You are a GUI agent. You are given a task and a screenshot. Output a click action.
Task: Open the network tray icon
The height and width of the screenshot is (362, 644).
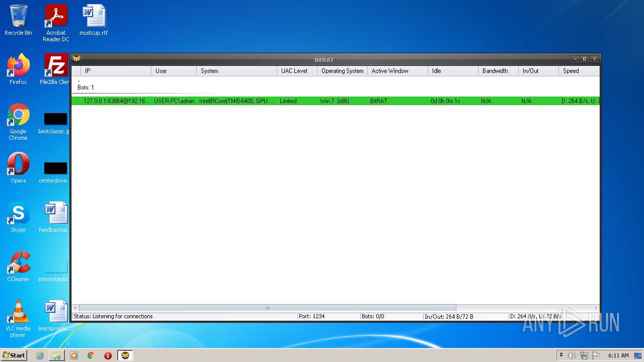(584, 355)
